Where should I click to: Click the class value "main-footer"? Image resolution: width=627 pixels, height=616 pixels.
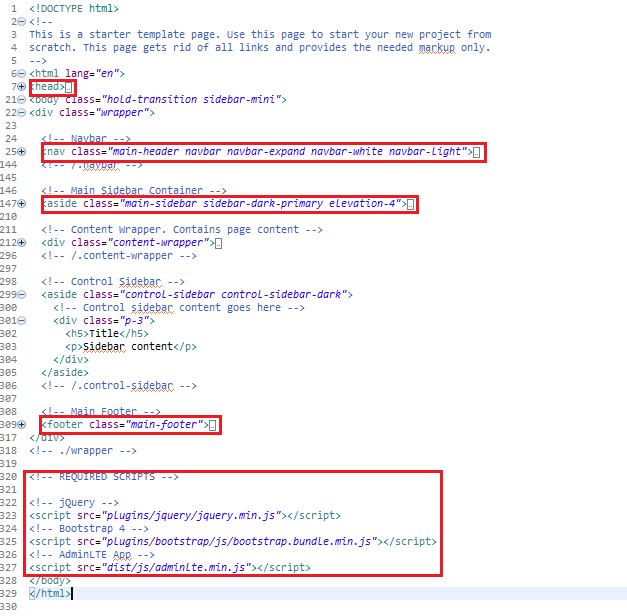[x=164, y=424]
